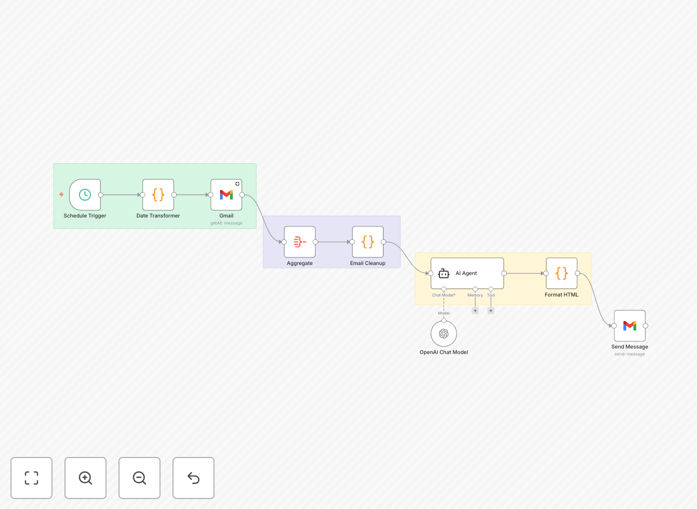
Task: Click the 'Aggregate' label text
Action: coord(300,263)
